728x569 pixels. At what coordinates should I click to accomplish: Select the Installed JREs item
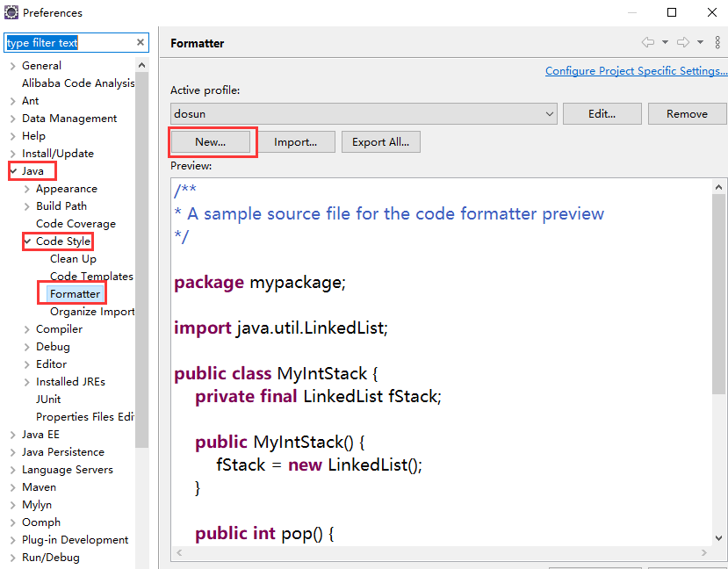(70, 381)
